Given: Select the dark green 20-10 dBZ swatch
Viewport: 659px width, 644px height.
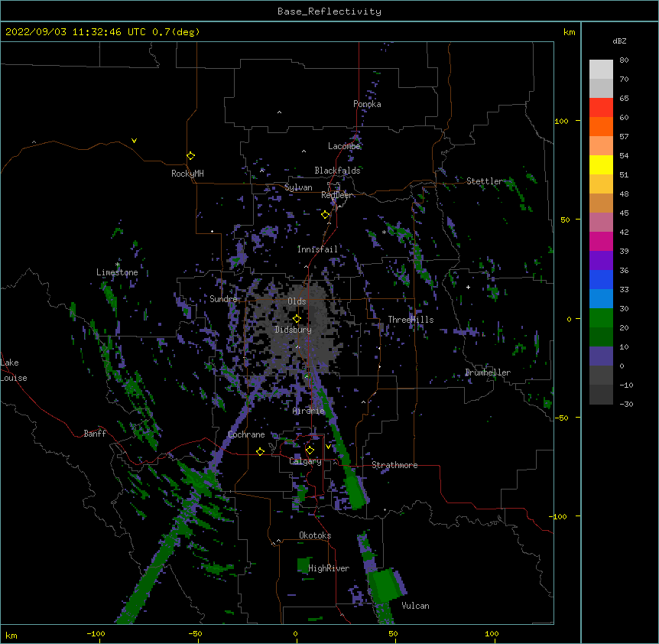Looking at the screenshot, I should tap(601, 337).
